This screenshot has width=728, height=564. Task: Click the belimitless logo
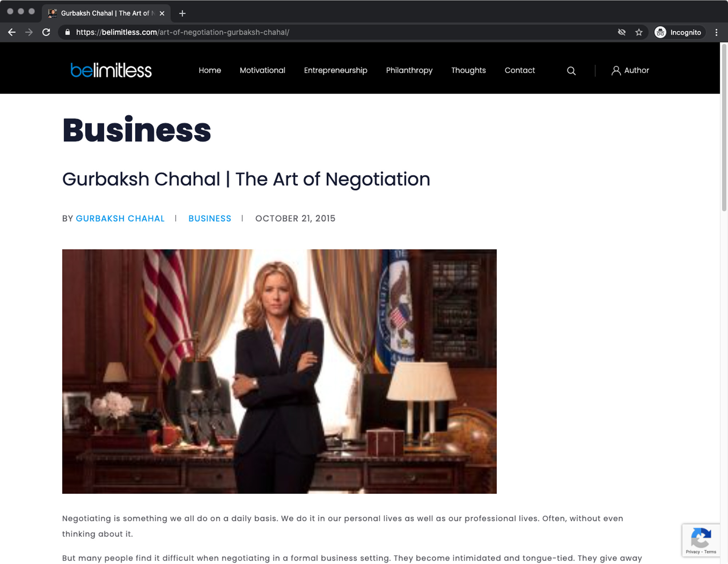(x=111, y=70)
